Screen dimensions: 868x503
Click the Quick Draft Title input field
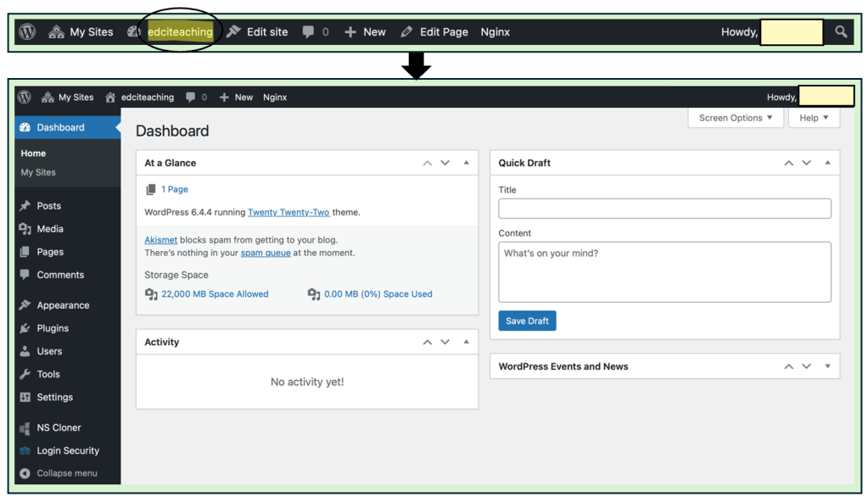tap(664, 209)
